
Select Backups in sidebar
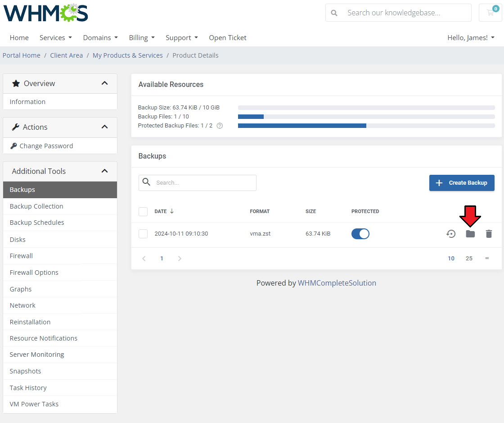(x=60, y=190)
